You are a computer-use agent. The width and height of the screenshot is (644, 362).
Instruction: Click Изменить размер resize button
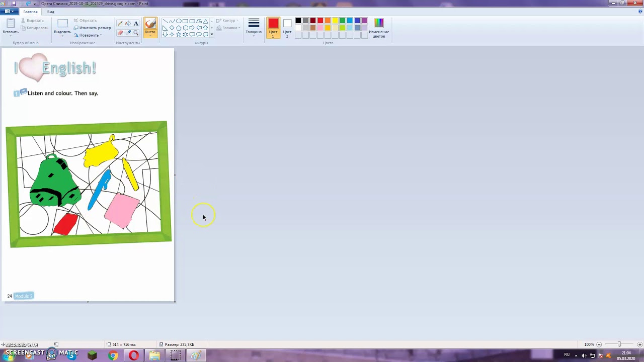coord(92,28)
